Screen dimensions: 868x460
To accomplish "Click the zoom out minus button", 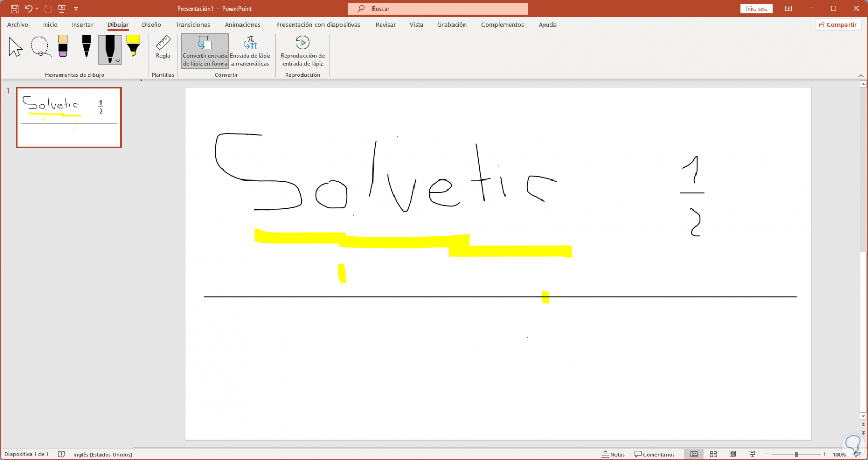I will 767,454.
